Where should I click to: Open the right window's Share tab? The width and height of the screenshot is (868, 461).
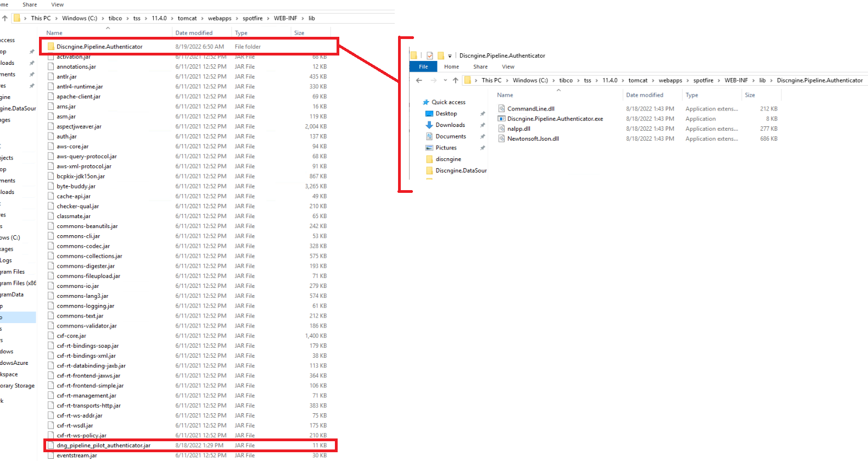point(480,66)
